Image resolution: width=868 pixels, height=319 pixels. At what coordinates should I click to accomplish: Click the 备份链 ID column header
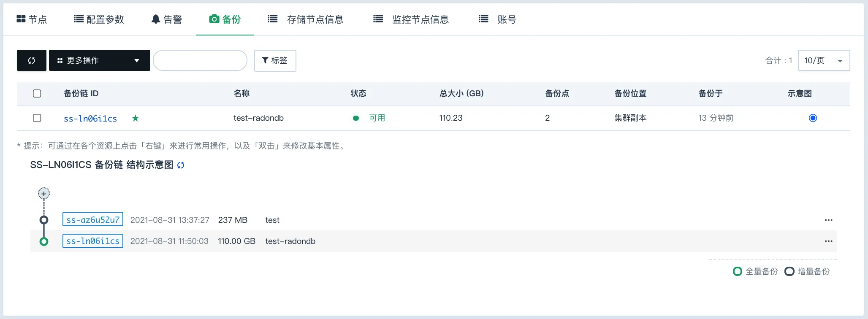81,93
